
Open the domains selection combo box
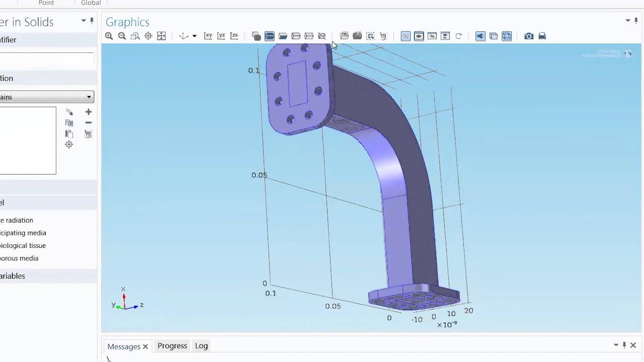[x=47, y=97]
